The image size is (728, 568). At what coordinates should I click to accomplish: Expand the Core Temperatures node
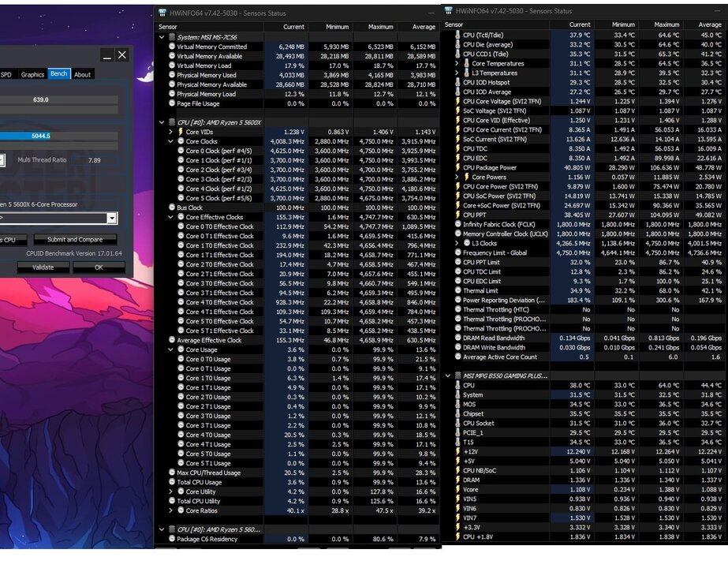[457, 64]
